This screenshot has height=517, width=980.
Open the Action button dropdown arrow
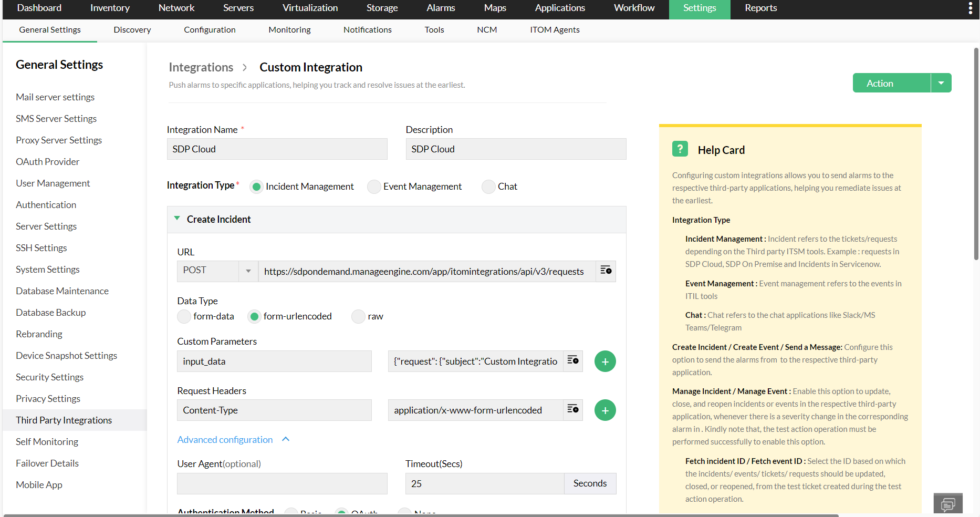pyautogui.click(x=941, y=83)
